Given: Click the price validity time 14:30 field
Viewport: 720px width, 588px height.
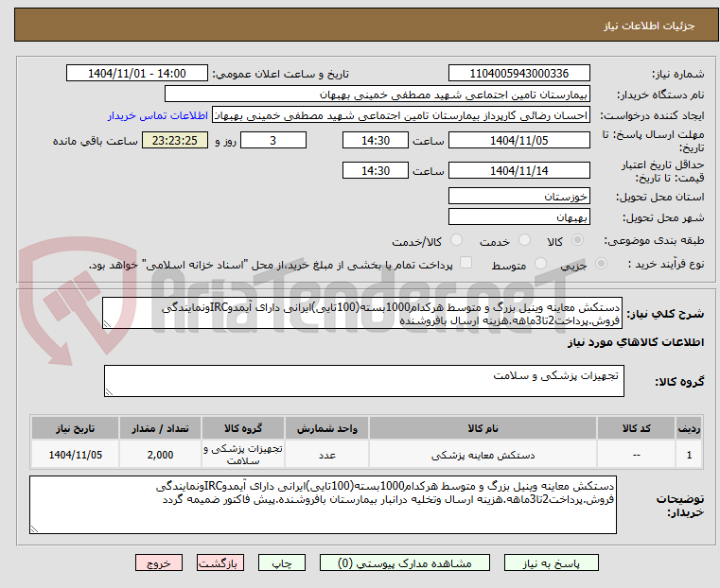Looking at the screenshot, I should [x=376, y=170].
